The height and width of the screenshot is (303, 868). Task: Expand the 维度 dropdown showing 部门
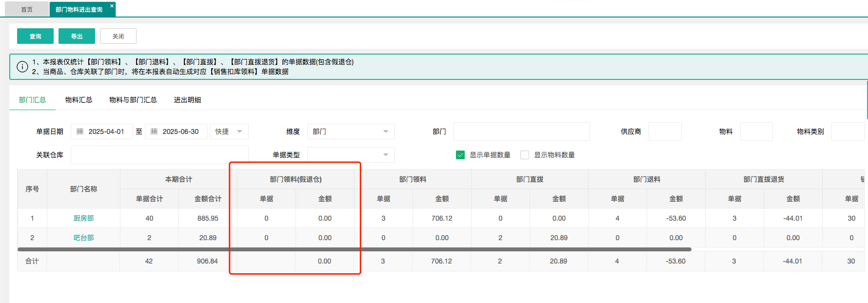tap(351, 132)
